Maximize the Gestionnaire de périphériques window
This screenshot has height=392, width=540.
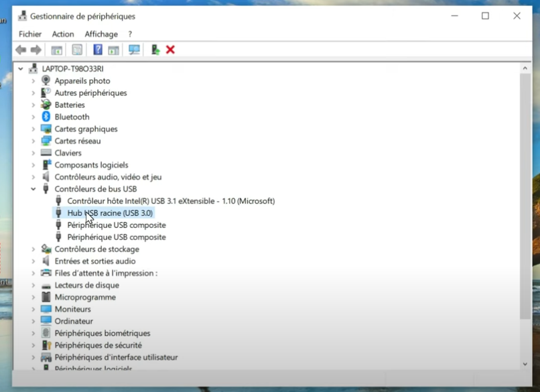(485, 16)
